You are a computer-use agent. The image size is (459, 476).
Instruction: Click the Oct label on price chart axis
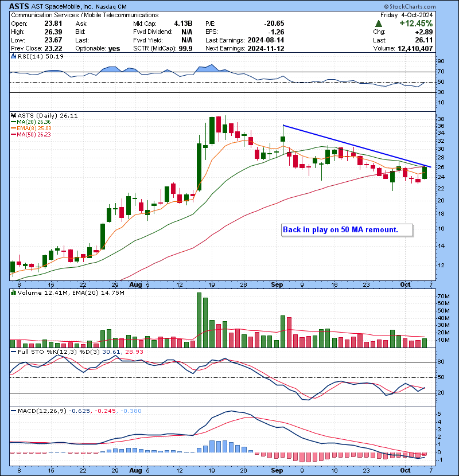tap(405, 285)
